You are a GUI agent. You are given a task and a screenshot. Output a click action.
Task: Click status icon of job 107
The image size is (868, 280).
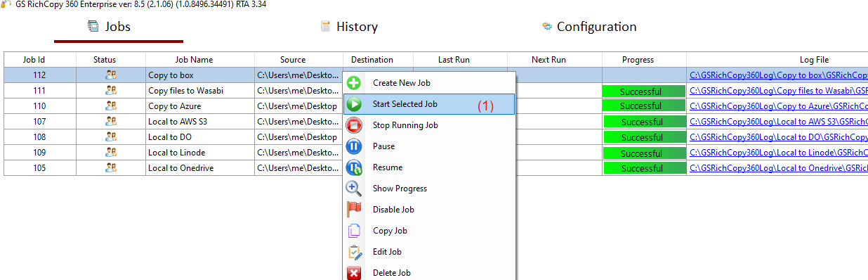point(111,121)
